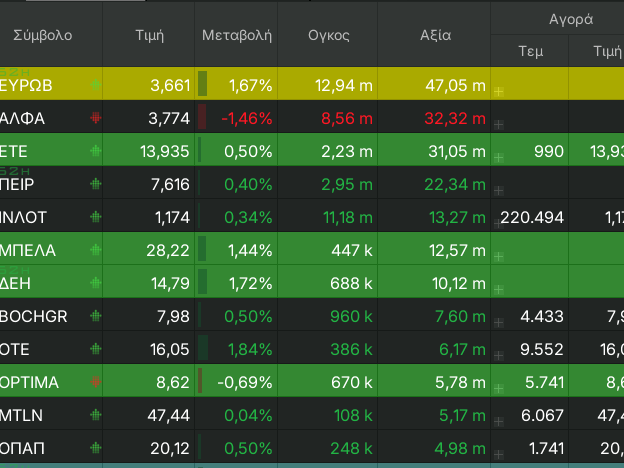Click the red trend icon beside OPTIMA
The height and width of the screenshot is (468, 624).
click(x=96, y=381)
